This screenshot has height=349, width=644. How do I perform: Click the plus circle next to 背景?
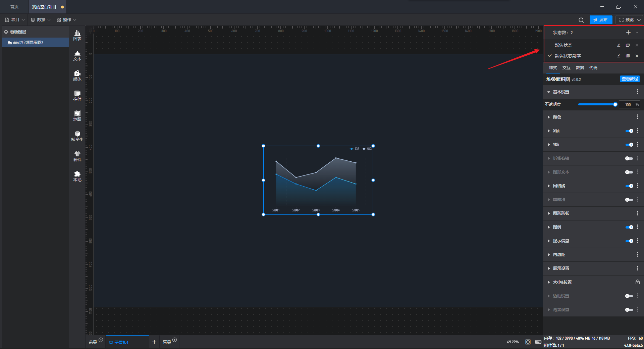point(174,340)
